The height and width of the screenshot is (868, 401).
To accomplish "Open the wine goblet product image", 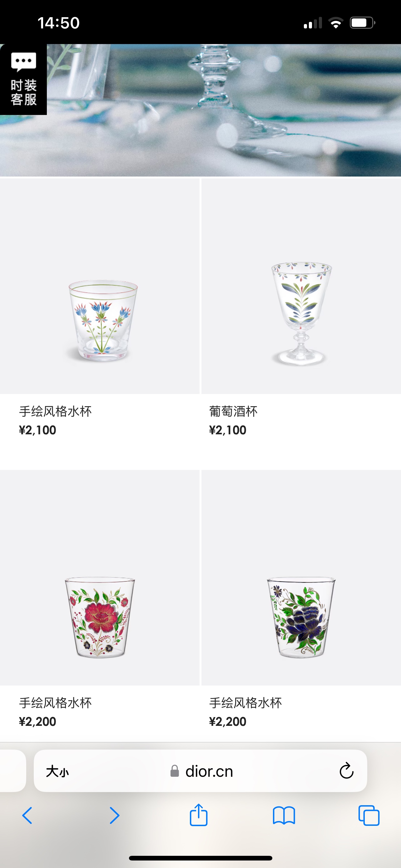I will click(301, 286).
